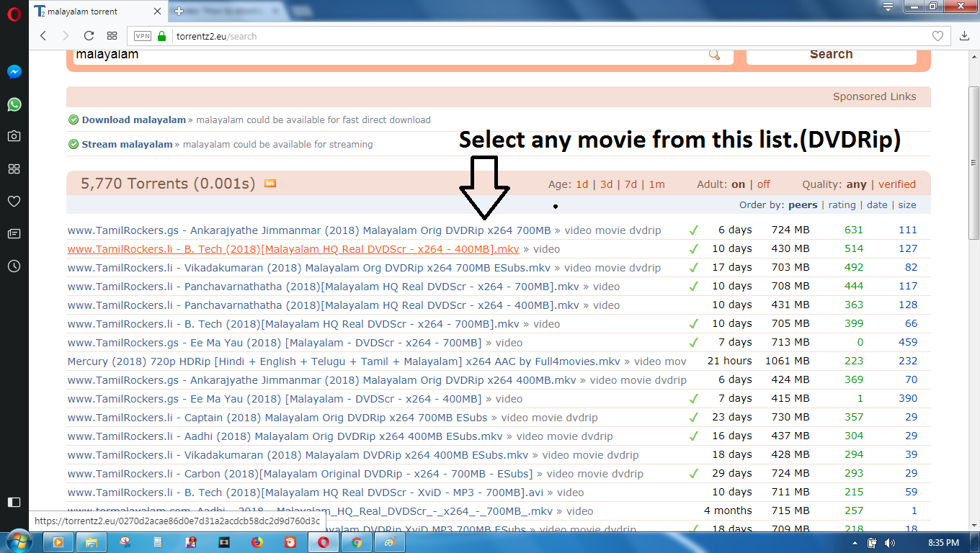Open the Opera main menu logo
The image size is (980, 553).
click(x=14, y=14)
